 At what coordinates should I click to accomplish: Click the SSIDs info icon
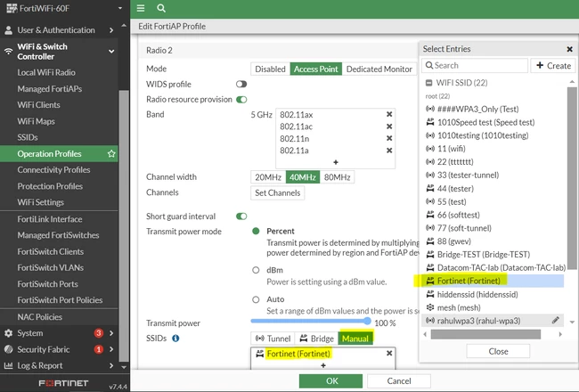click(x=175, y=338)
